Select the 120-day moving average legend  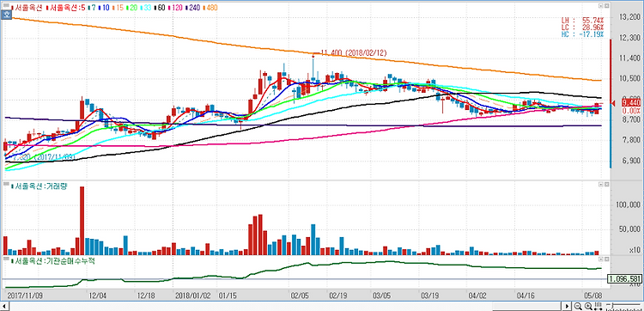click(176, 8)
